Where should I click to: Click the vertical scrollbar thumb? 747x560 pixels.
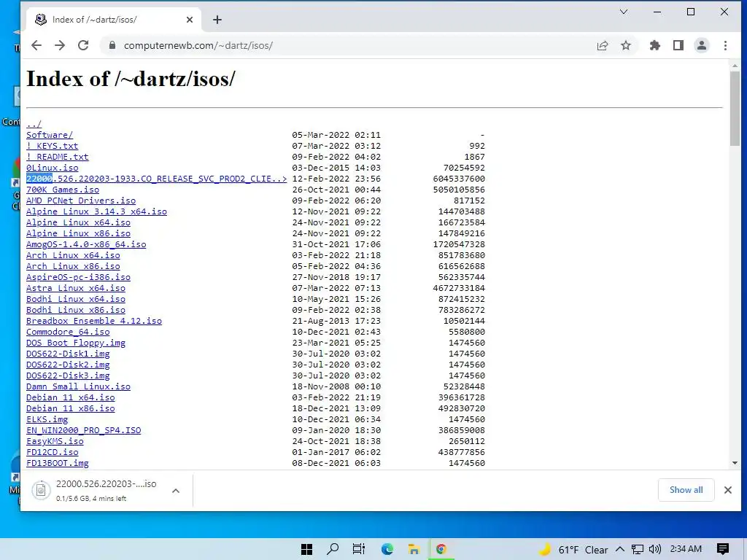click(735, 109)
